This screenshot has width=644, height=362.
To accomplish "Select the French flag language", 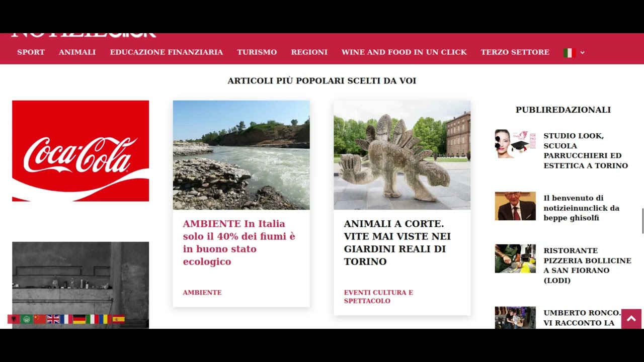I will (66, 319).
